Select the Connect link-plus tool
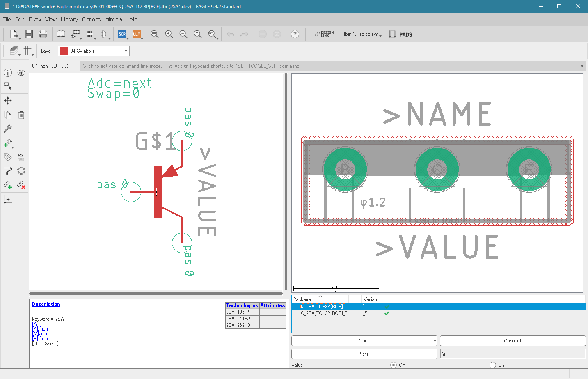588x379 pixels. (8, 185)
